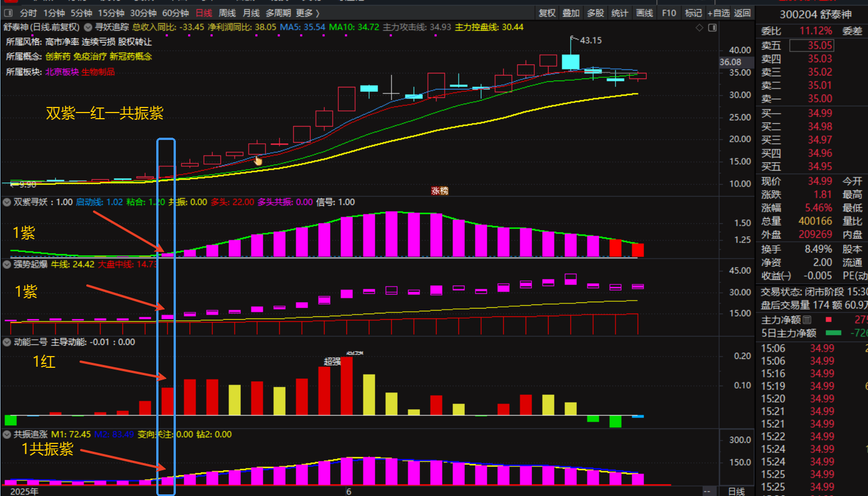The width and height of the screenshot is (868, 496).
Task: Add stock via +自选
Action: tap(718, 13)
